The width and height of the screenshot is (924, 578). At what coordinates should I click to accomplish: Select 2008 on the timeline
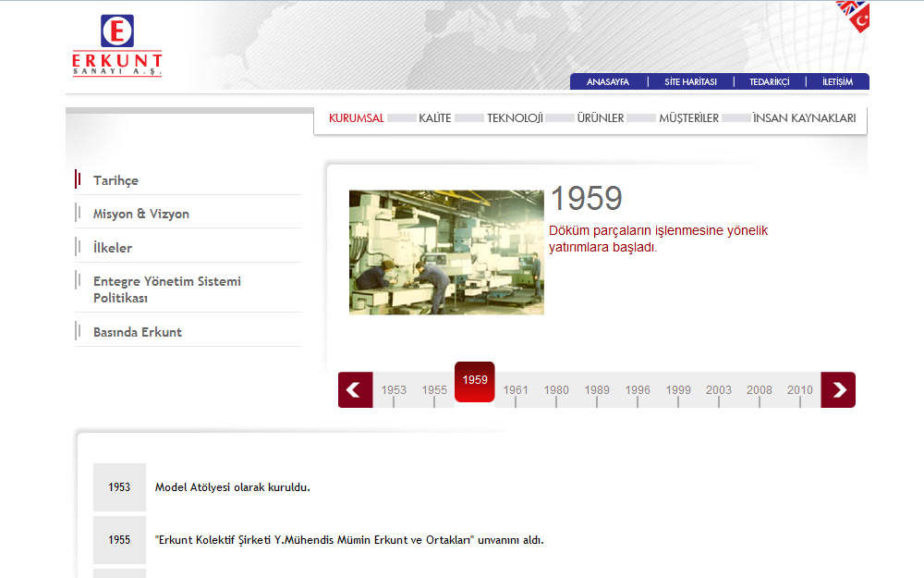point(759,390)
